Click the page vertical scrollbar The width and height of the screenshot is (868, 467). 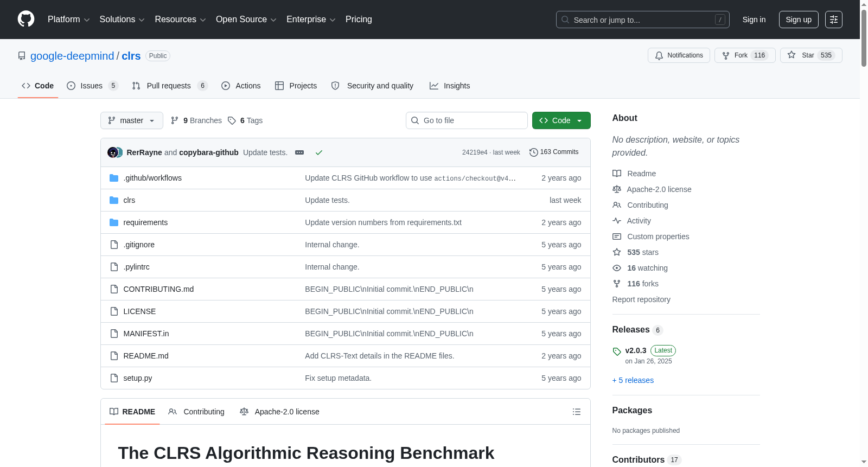point(864,233)
